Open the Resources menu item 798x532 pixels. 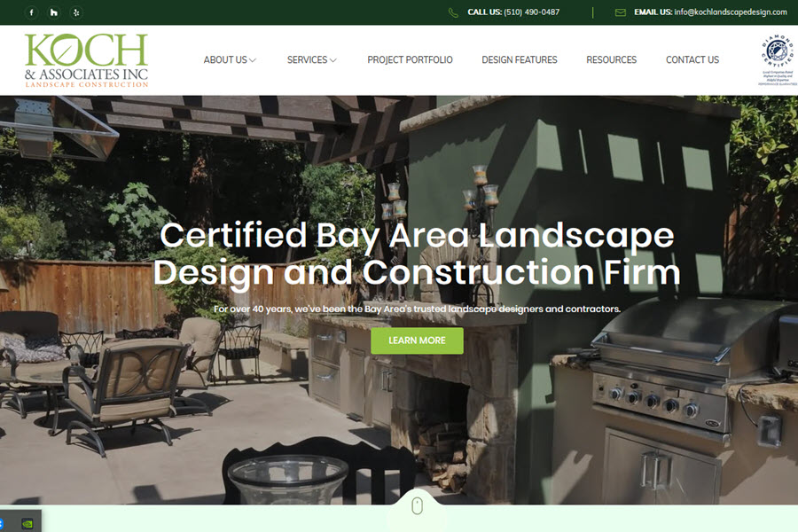pyautogui.click(x=611, y=60)
